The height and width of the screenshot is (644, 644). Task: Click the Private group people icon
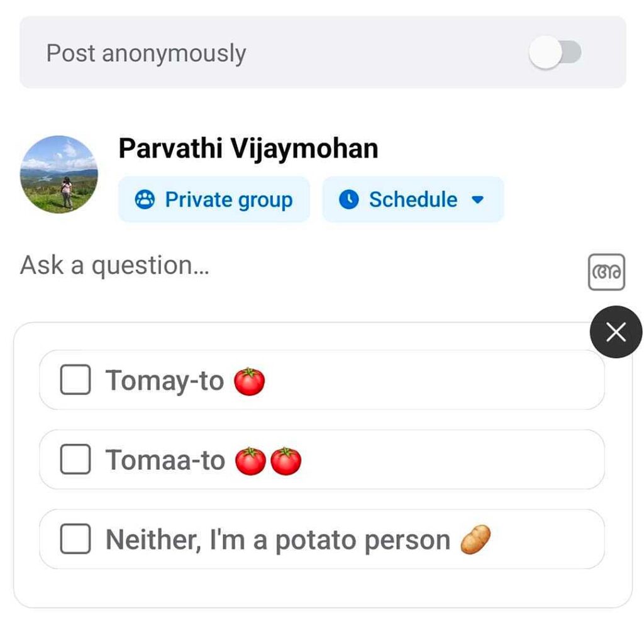tap(145, 200)
